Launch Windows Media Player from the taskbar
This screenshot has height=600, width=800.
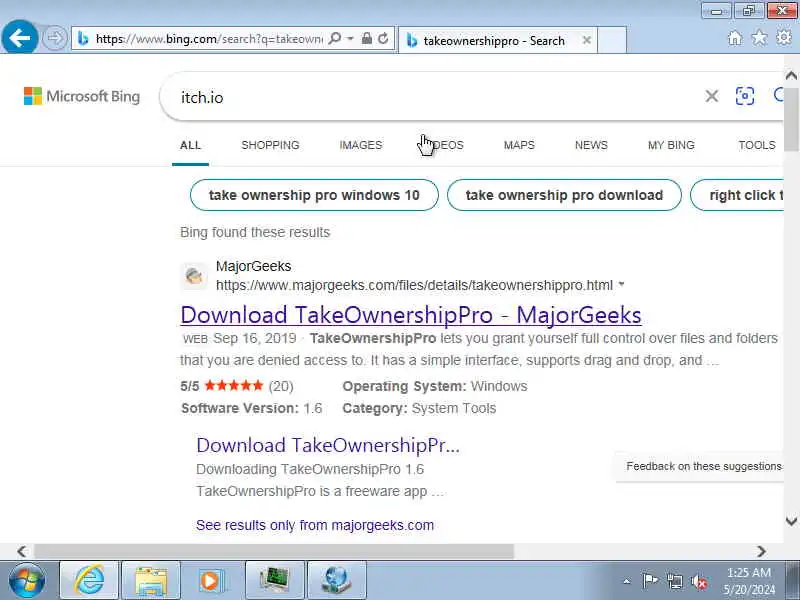tap(210, 580)
